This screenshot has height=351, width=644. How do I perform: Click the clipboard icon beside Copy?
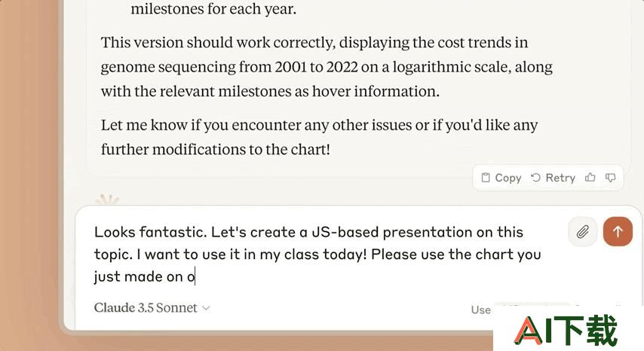click(486, 178)
